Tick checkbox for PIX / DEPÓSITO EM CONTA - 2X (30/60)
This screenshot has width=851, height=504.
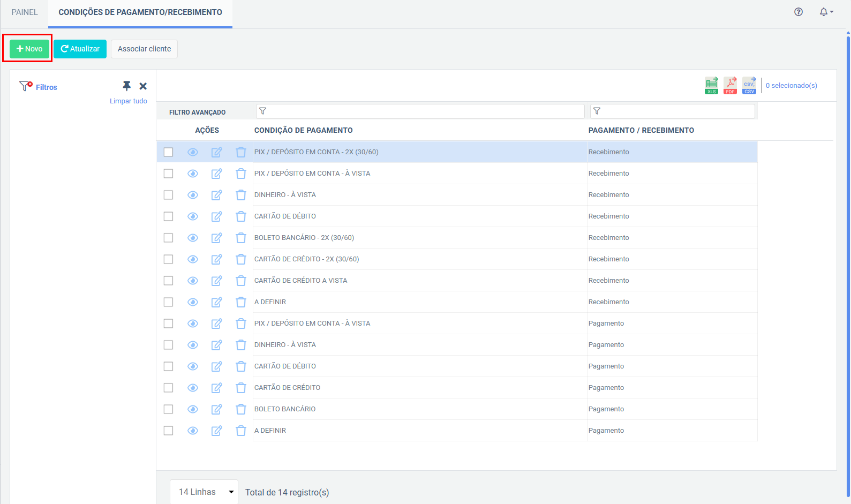(x=168, y=152)
